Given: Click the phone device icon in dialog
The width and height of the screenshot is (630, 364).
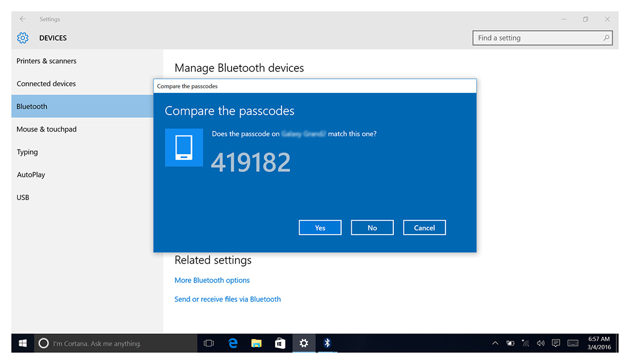Looking at the screenshot, I should click(x=184, y=147).
